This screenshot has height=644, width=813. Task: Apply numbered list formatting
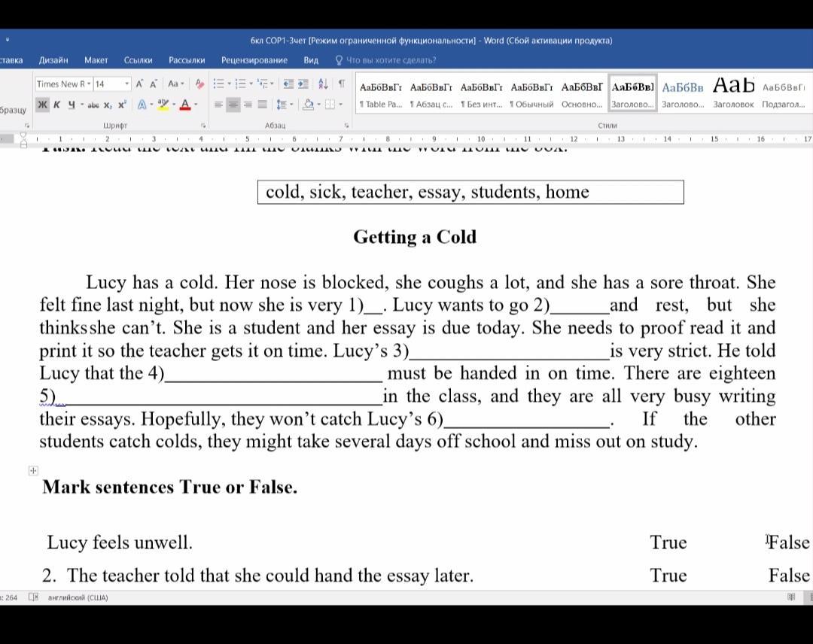[x=240, y=84]
